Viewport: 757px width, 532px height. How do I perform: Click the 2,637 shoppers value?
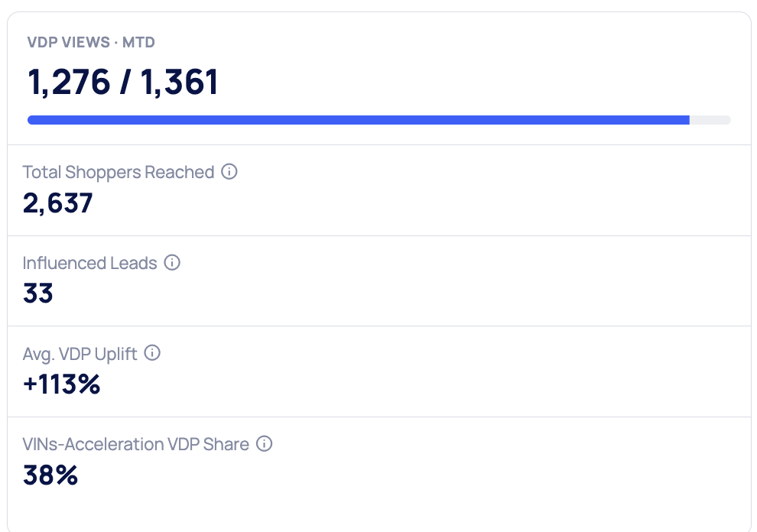coord(58,203)
